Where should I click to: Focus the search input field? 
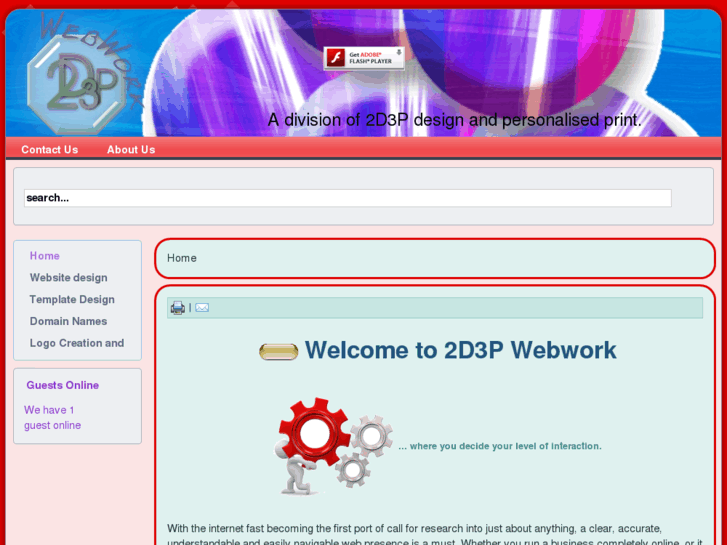tap(348, 198)
